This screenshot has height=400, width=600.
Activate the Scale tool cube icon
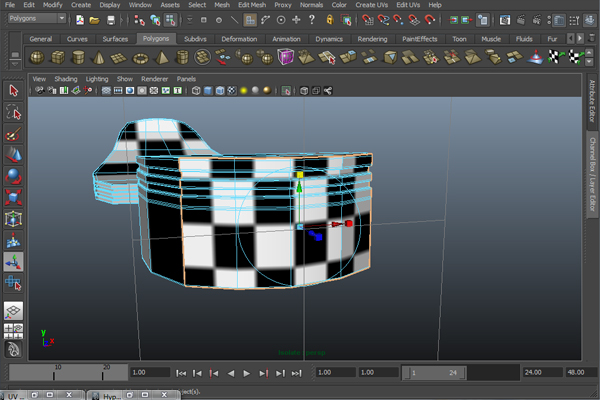[13, 198]
